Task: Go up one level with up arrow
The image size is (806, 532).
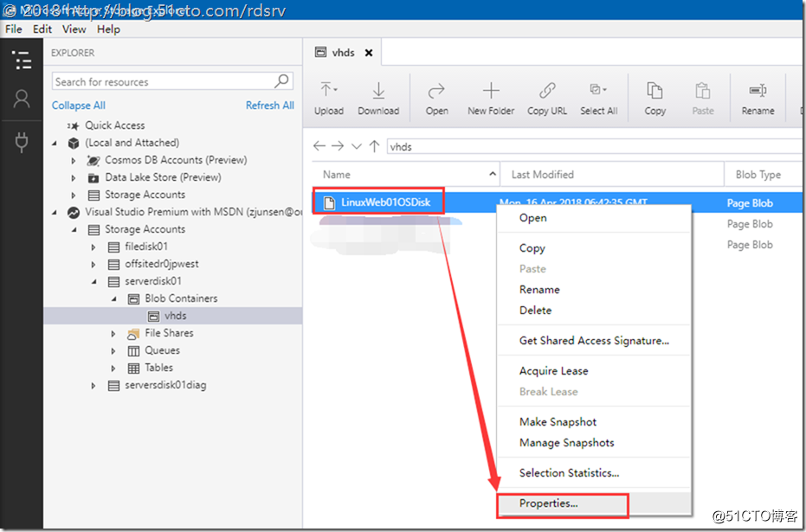Action: point(374,146)
